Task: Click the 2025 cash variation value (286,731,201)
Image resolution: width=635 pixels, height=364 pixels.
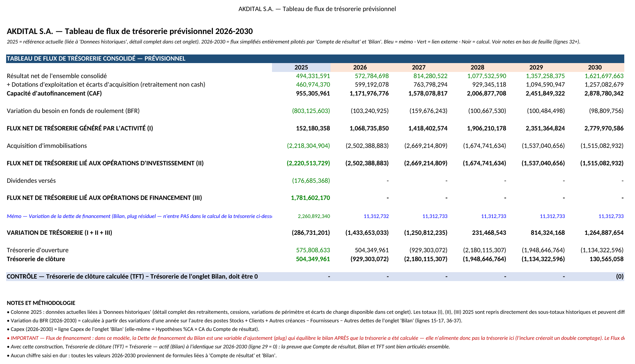Action: coord(311,233)
